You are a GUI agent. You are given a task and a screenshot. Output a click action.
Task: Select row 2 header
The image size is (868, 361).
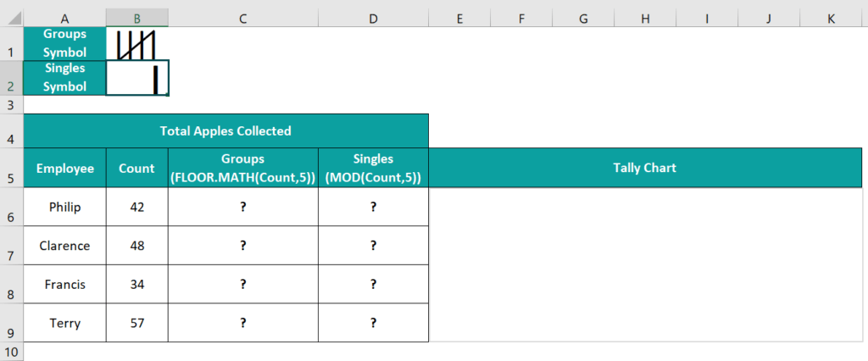(12, 78)
